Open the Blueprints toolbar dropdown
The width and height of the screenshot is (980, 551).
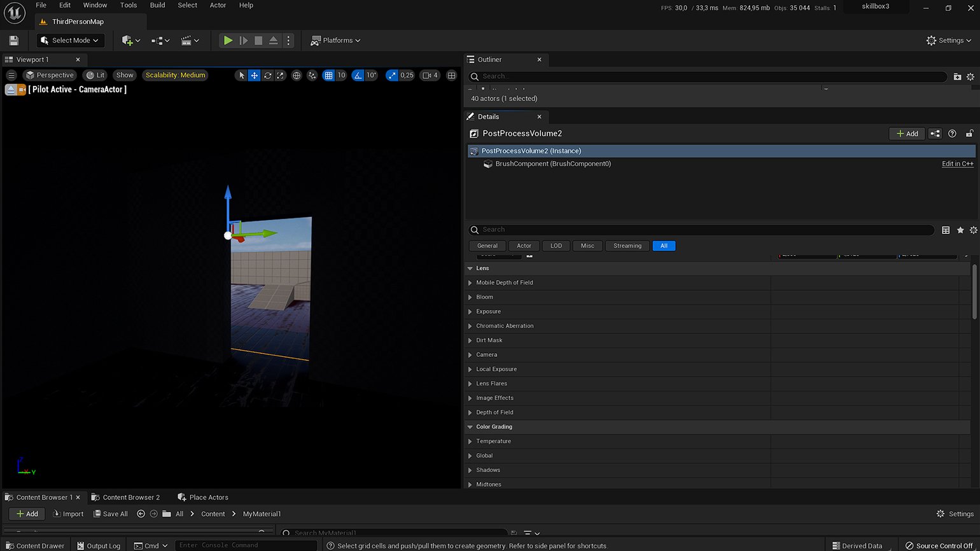pos(160,40)
